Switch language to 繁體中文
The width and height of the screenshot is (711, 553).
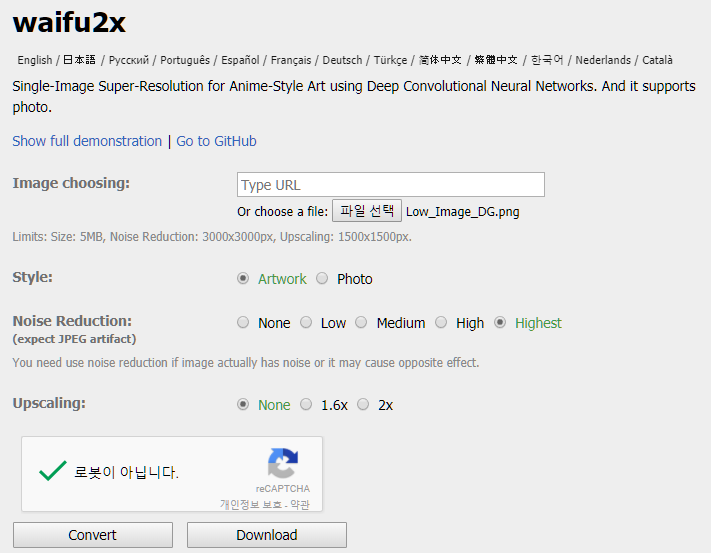click(496, 60)
